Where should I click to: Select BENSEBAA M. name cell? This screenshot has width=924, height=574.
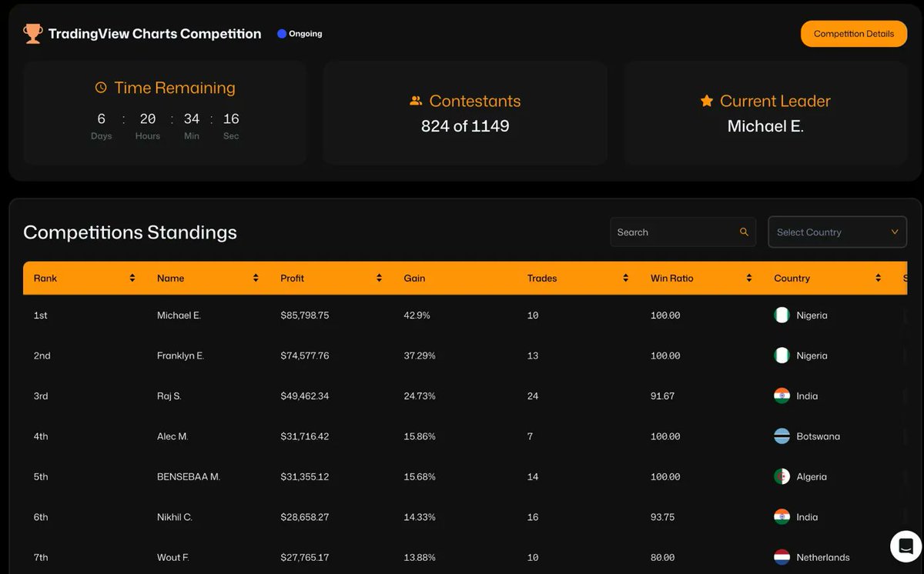coord(189,477)
